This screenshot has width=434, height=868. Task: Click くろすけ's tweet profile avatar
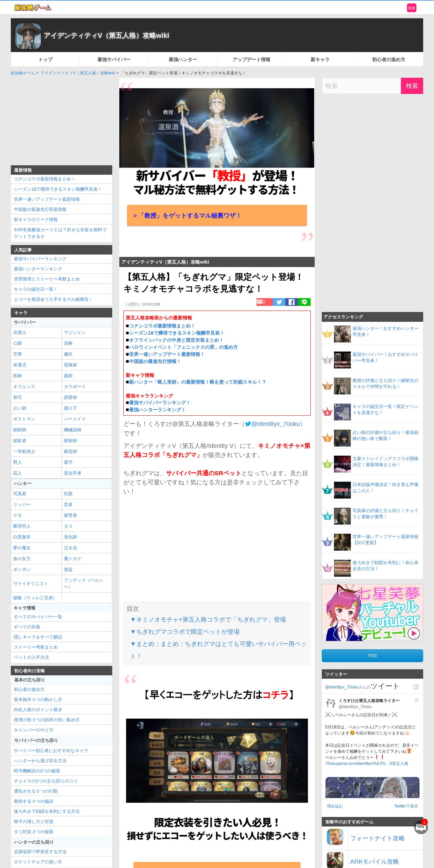click(331, 703)
